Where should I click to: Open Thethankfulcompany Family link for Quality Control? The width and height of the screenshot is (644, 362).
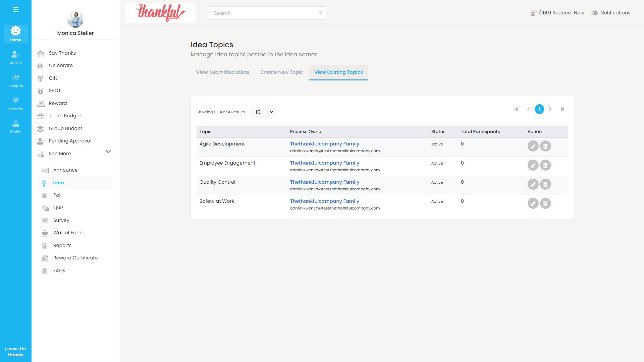(x=324, y=182)
